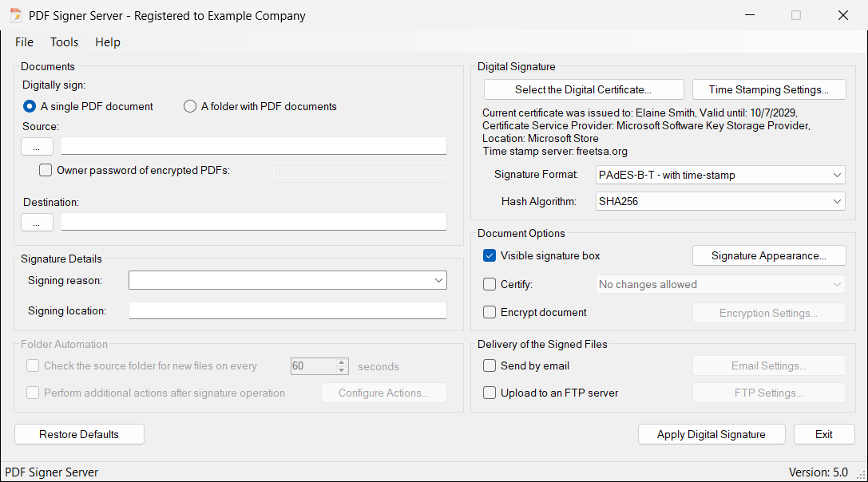Open Select the Digital Certificate dialog
Screen dimensions: 868x482
pos(584,89)
